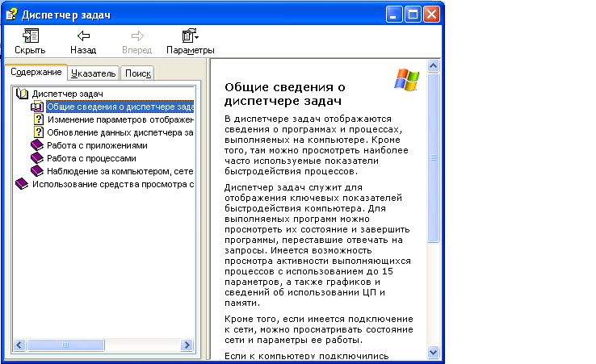
Task: Click question icon beside Обновление данных диспетчера
Action: click(39, 132)
